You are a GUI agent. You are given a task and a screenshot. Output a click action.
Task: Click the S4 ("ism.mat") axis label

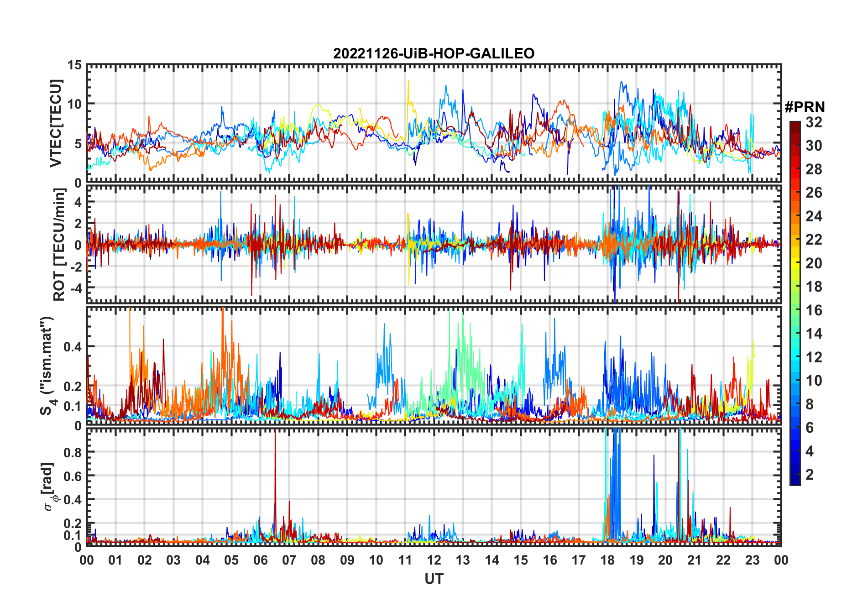[x=47, y=366]
